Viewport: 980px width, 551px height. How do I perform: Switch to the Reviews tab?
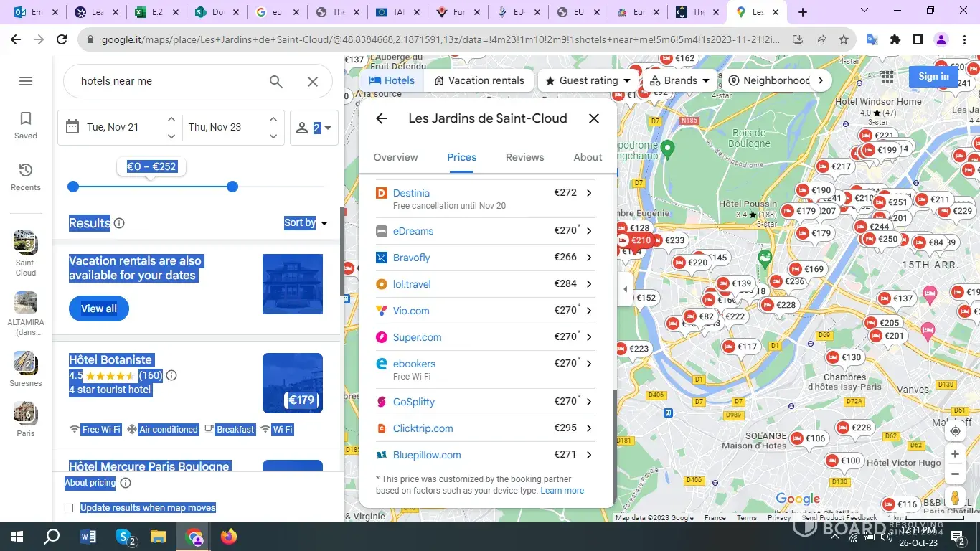(x=524, y=157)
